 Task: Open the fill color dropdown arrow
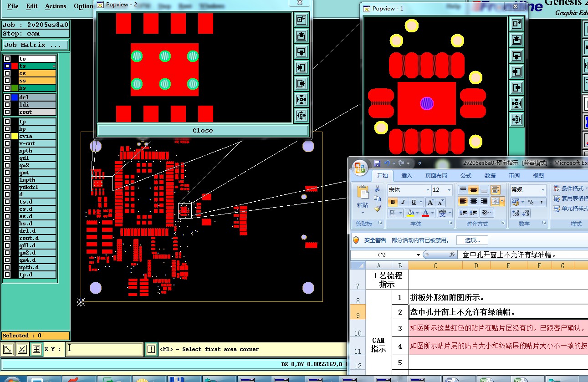coord(418,213)
